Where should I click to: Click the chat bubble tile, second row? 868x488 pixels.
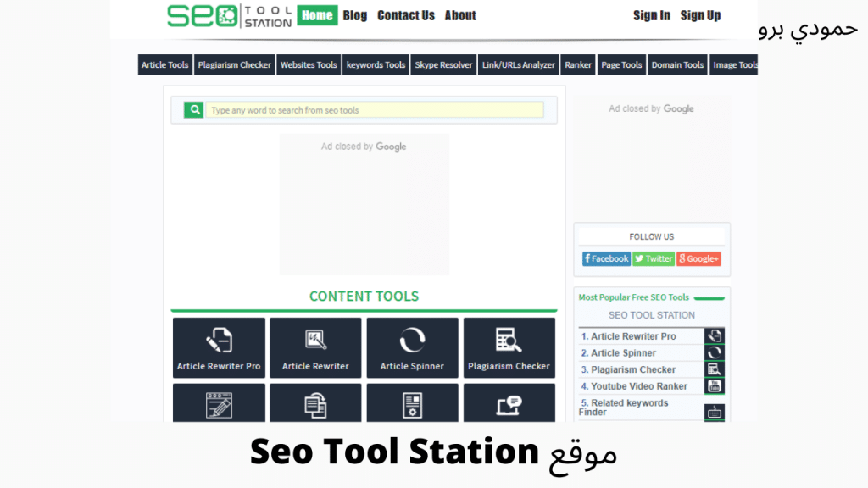tap(509, 403)
